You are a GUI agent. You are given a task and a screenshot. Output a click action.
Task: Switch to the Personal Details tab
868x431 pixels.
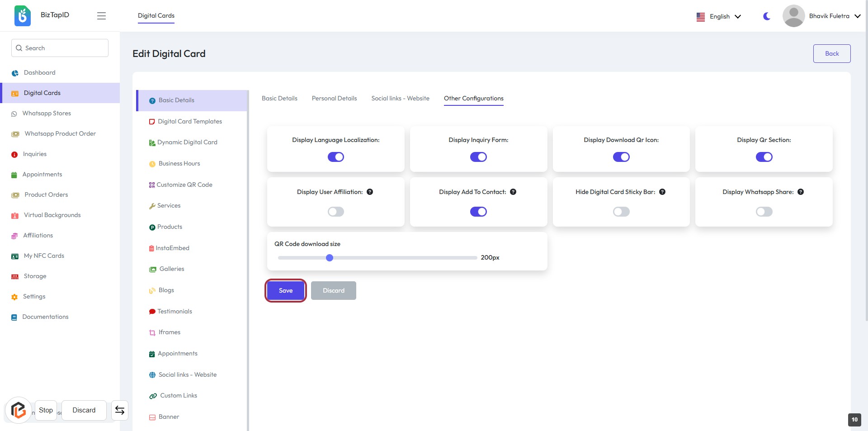click(x=334, y=98)
